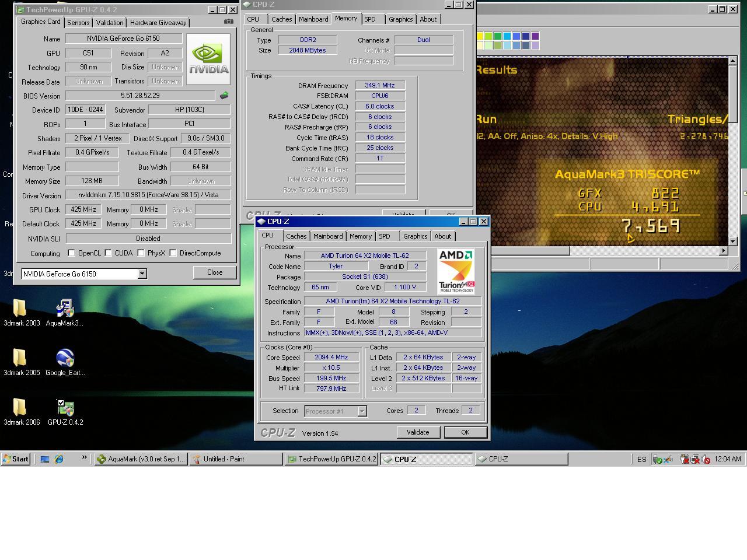Click the Core Speed value 2094.4 MHz
747x560 pixels.
pos(331,358)
